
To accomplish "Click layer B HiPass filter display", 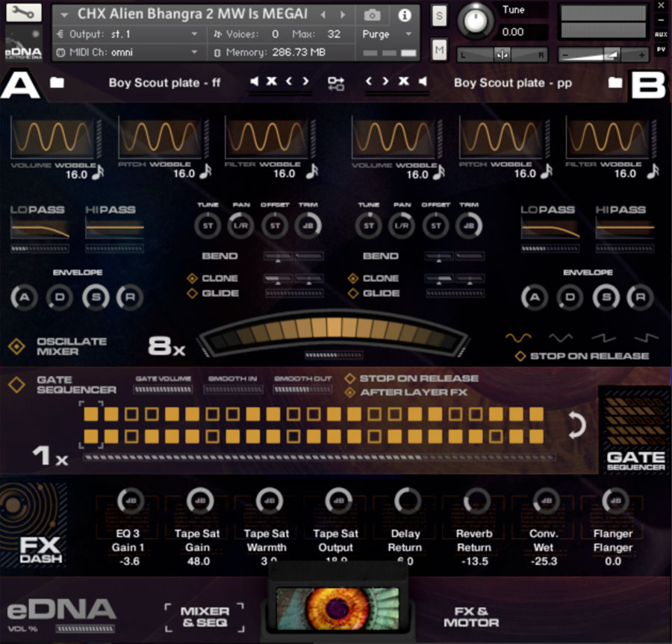I will [x=625, y=228].
